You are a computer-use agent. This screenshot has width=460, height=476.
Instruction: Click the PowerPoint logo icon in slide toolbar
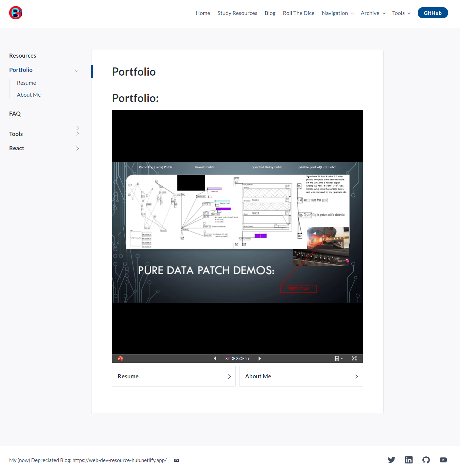point(120,359)
